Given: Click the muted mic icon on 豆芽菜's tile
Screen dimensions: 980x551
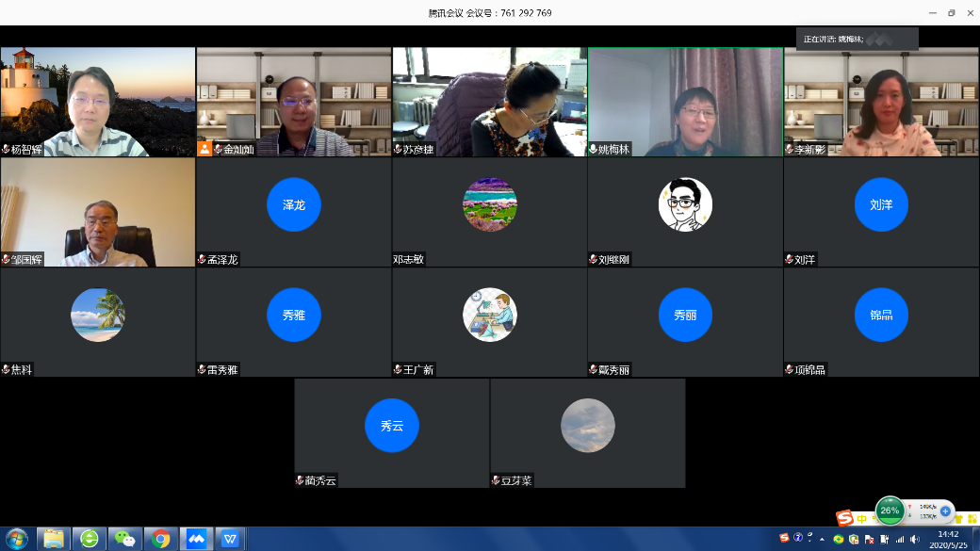Looking at the screenshot, I should click(x=496, y=480).
